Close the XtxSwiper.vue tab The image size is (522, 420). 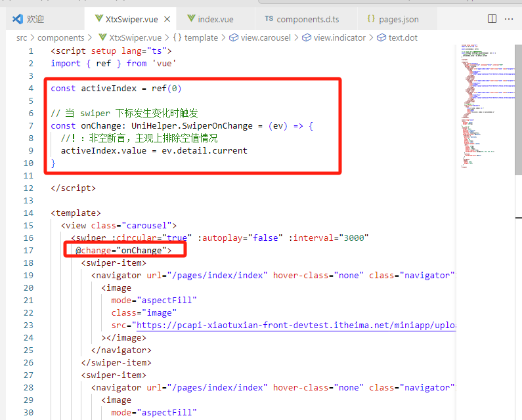[x=167, y=19]
